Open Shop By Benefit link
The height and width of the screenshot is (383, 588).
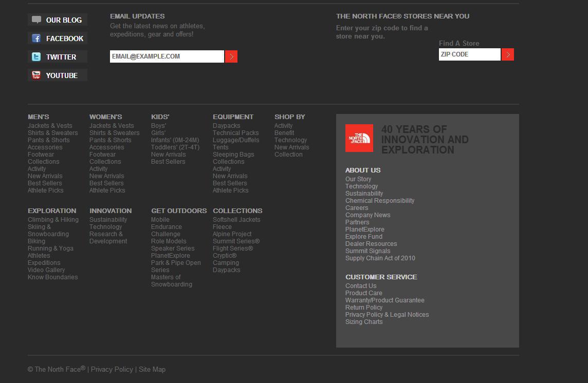click(284, 132)
